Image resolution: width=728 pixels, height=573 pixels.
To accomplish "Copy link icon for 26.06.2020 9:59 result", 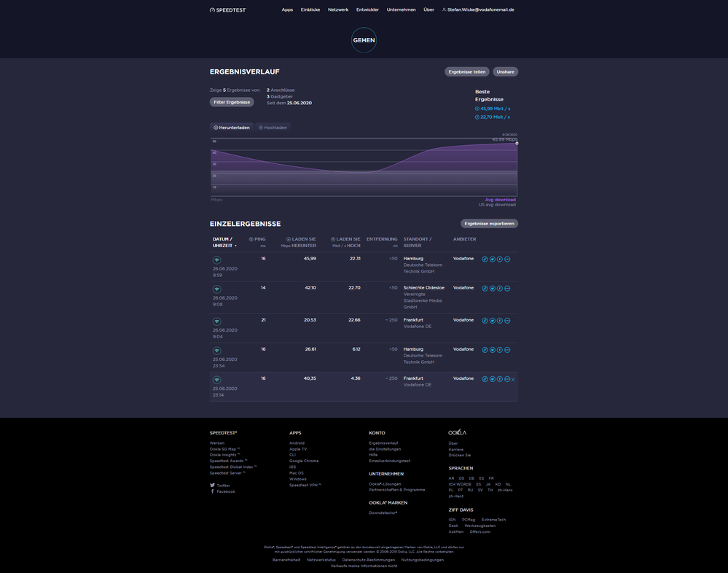I will [485, 259].
